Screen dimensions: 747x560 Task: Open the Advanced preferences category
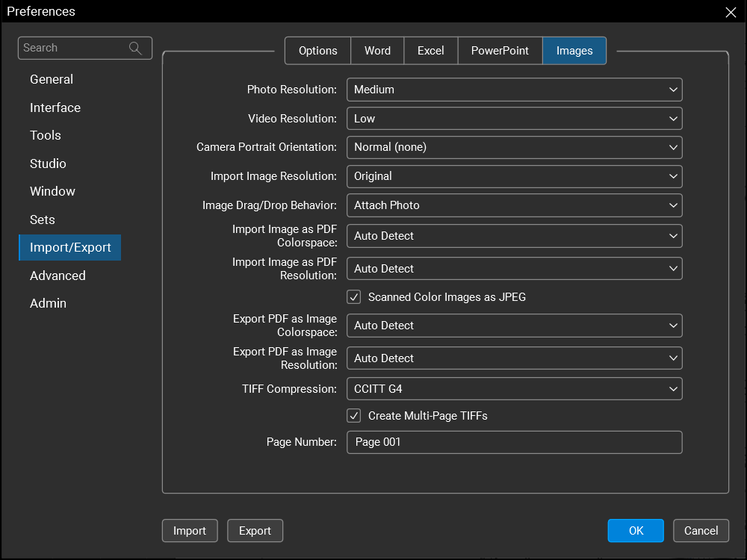click(58, 276)
